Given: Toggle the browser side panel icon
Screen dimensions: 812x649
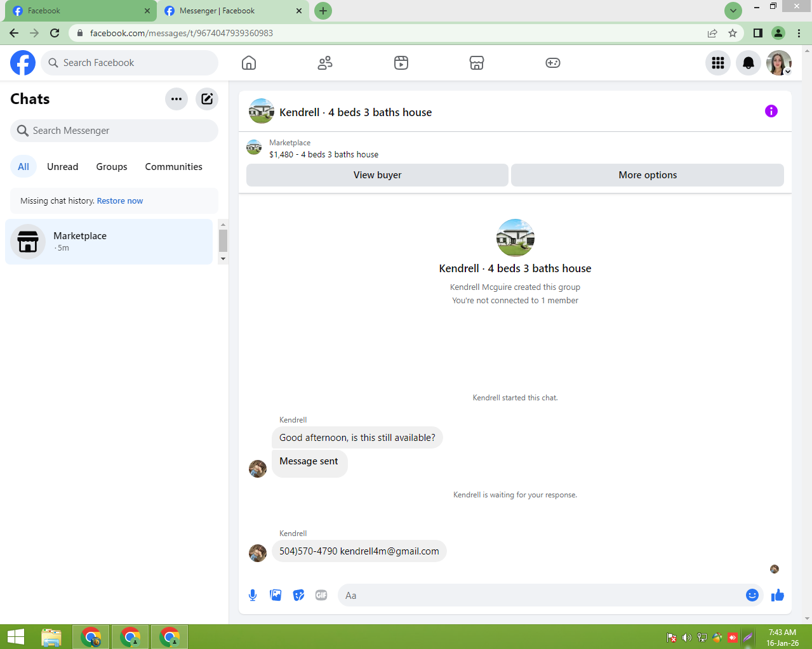Looking at the screenshot, I should pyautogui.click(x=758, y=33).
